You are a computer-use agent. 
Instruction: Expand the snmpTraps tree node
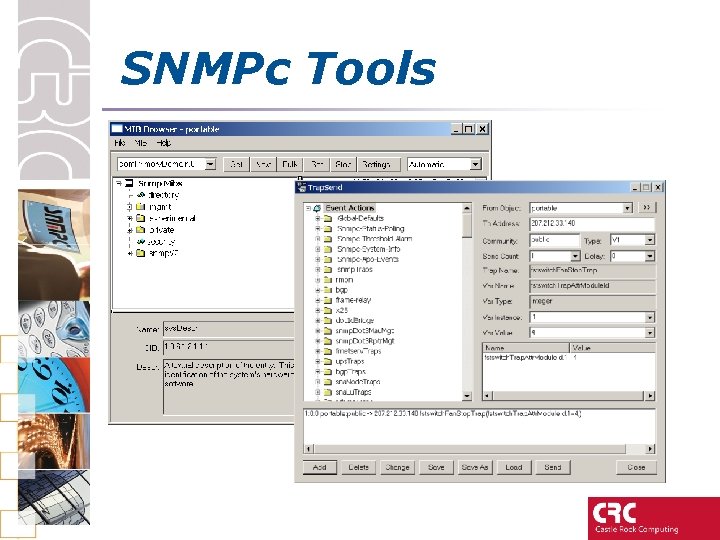317,270
